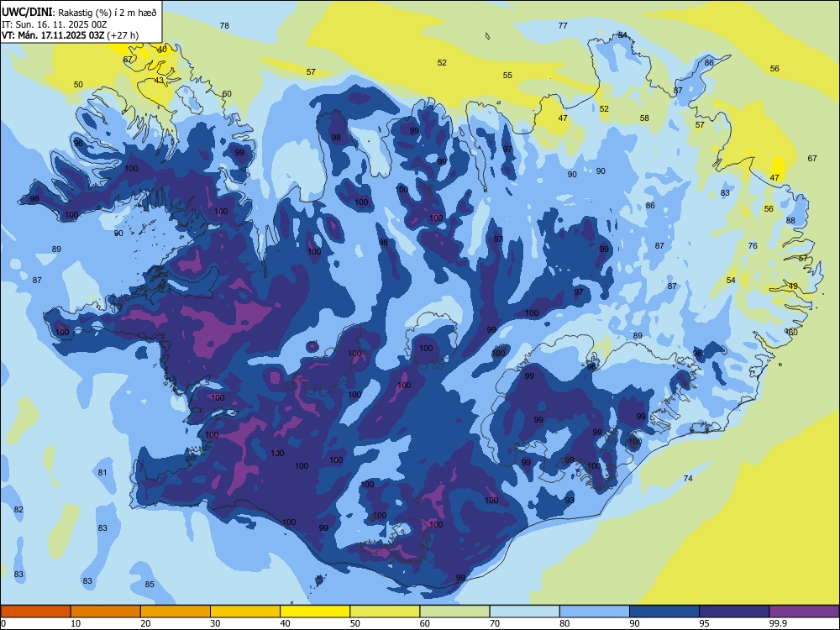
Task: Click the sky blue 80–90 legend swatch
Action: (595, 612)
